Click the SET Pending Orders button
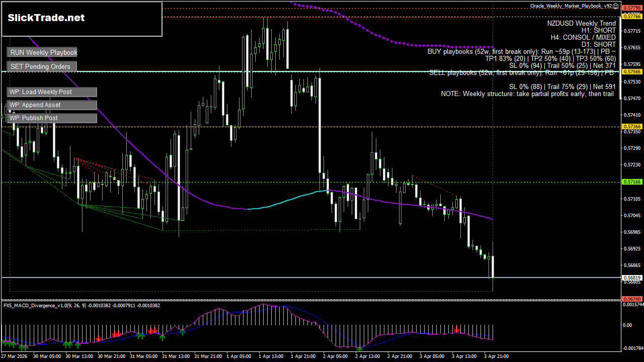Screen dimensions: 644x362 tap(42, 66)
